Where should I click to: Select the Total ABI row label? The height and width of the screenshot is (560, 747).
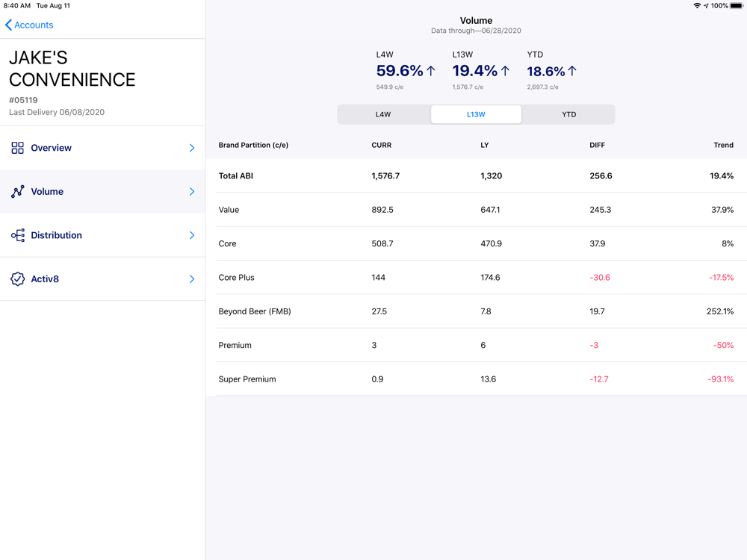tap(236, 175)
